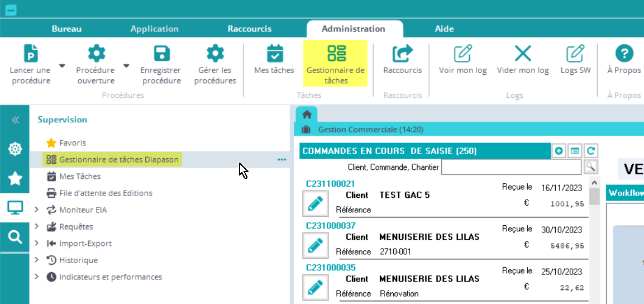
Task: Click Vider mon log X icon
Action: [523, 54]
